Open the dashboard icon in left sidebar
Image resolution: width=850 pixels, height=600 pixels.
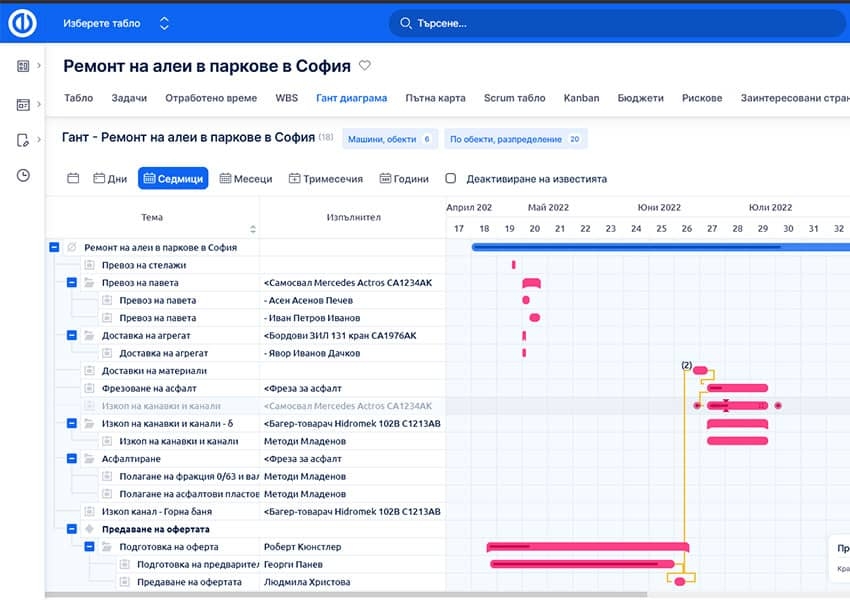pyautogui.click(x=23, y=66)
